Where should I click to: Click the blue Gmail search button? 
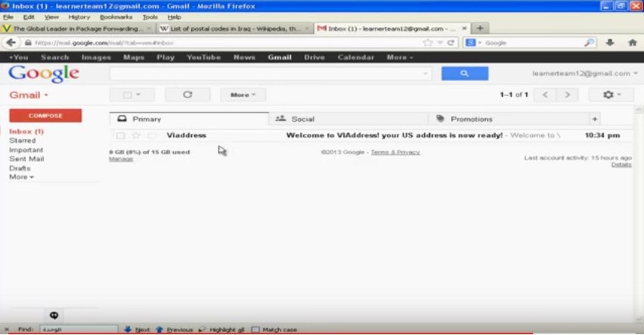coord(465,73)
